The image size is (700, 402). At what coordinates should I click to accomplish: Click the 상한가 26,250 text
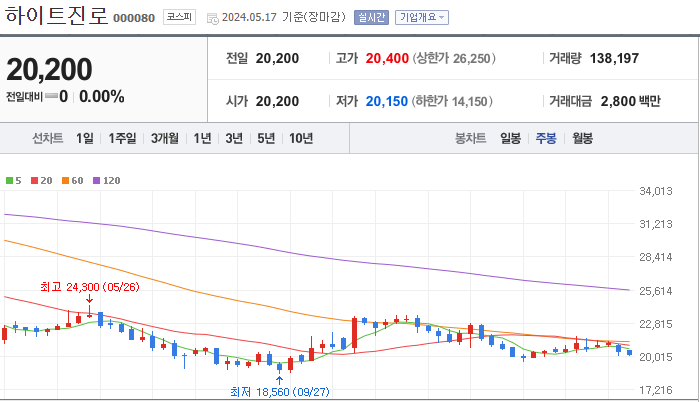pos(454,59)
